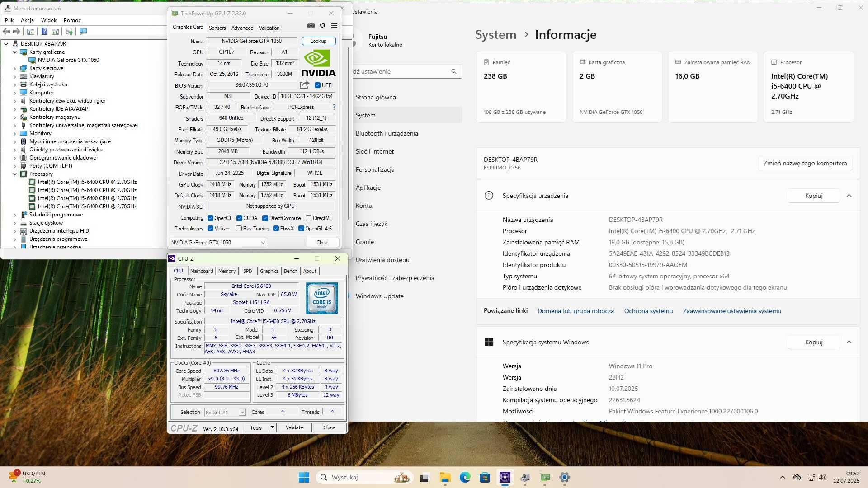
Task: Open the Ochrona systemu link
Action: (x=648, y=311)
